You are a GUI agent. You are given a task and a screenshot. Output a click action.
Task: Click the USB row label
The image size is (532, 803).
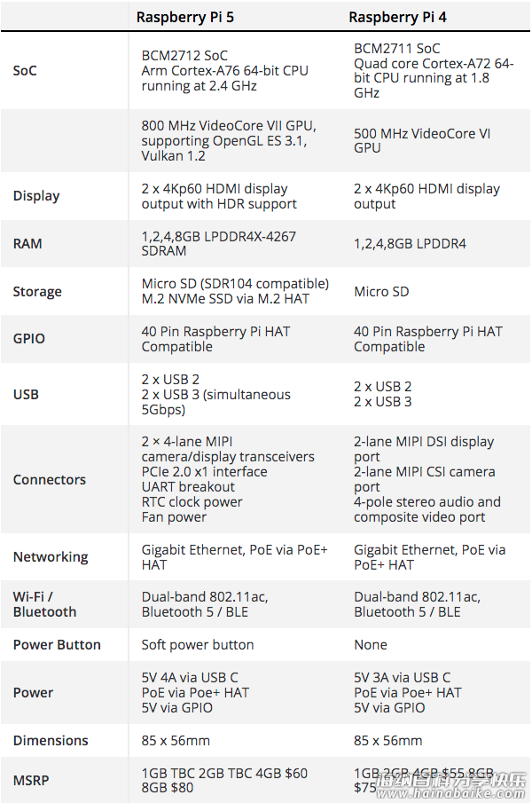click(26, 394)
